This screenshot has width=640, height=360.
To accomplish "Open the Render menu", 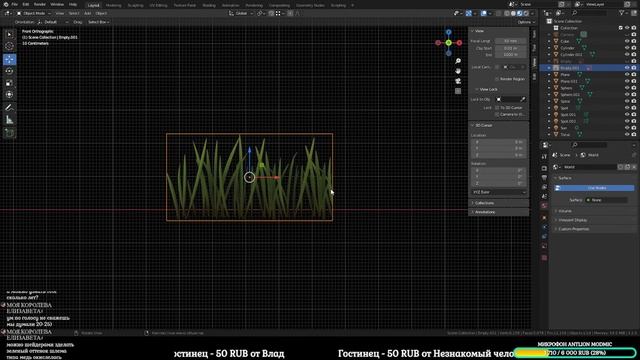I will [x=40, y=4].
